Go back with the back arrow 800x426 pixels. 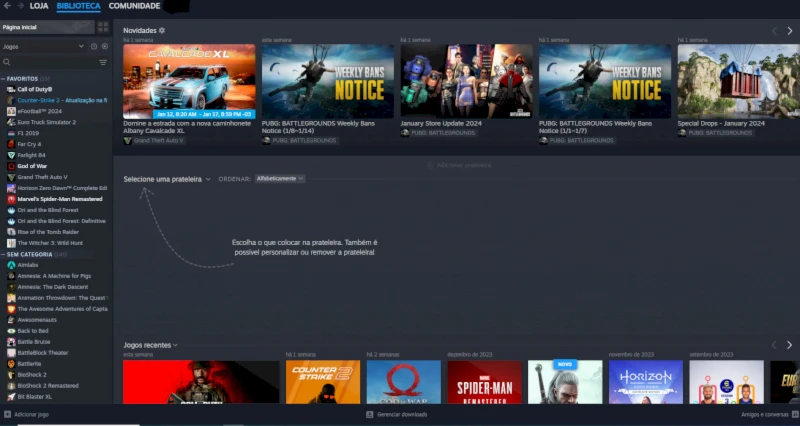point(7,6)
